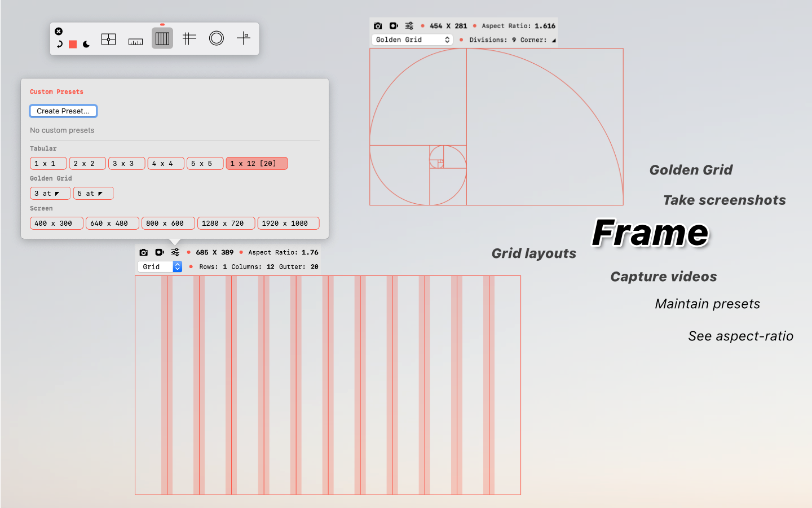Apply the 1 x 1 tabular preset

point(48,164)
